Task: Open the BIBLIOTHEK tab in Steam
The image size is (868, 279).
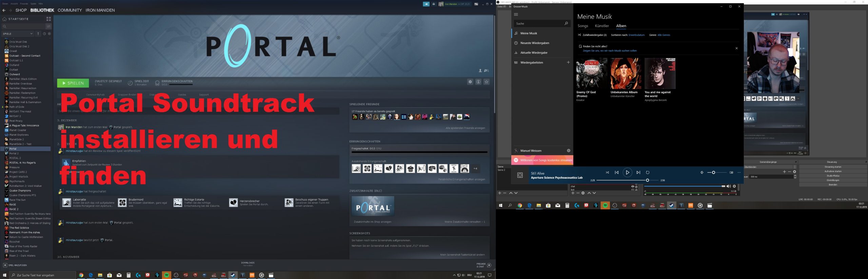Action: pyautogui.click(x=42, y=10)
